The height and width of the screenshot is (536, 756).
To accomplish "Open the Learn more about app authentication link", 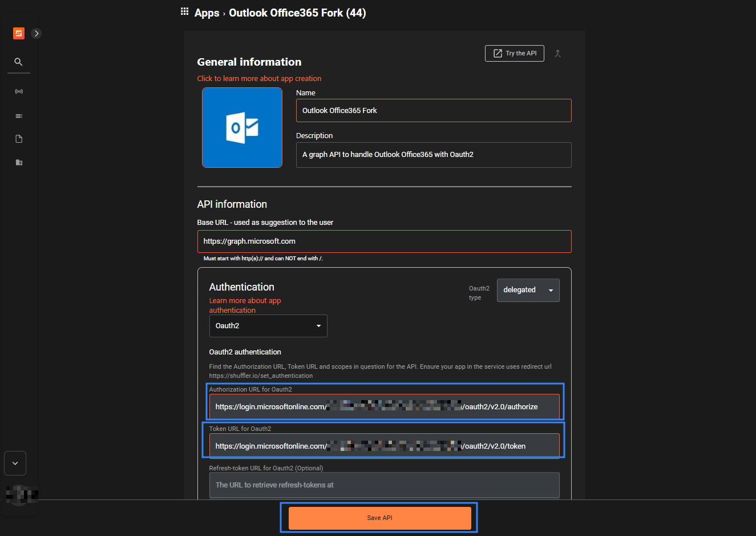I will pos(245,305).
